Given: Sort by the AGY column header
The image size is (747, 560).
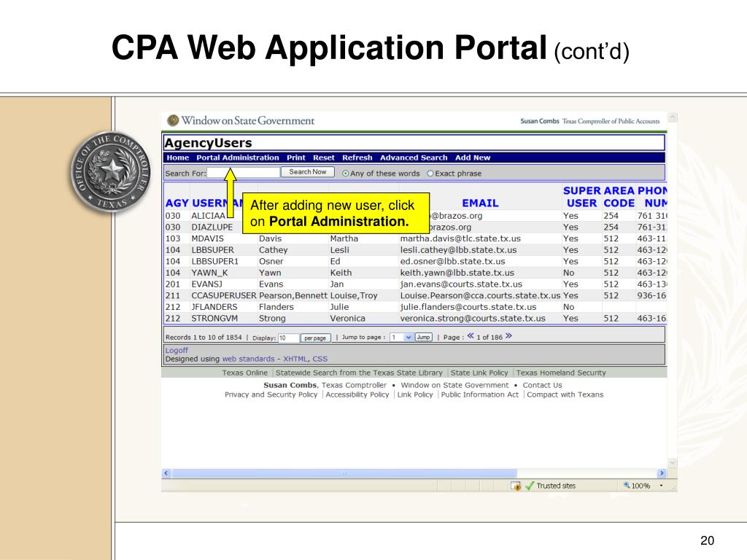Looking at the screenshot, I should tap(177, 203).
